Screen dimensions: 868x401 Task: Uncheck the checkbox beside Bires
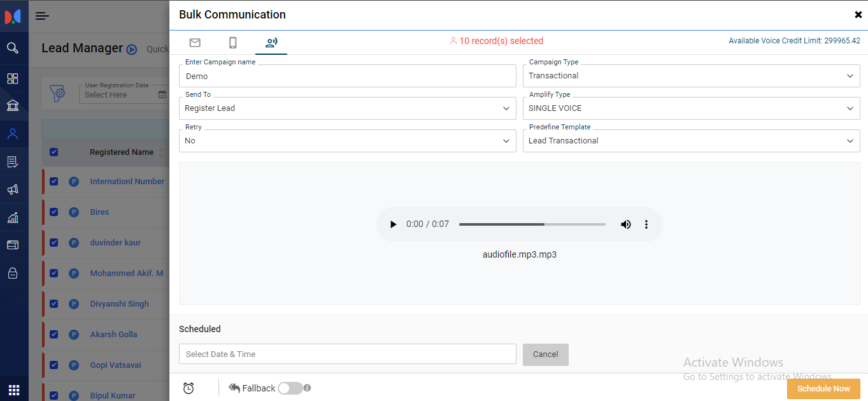(54, 212)
